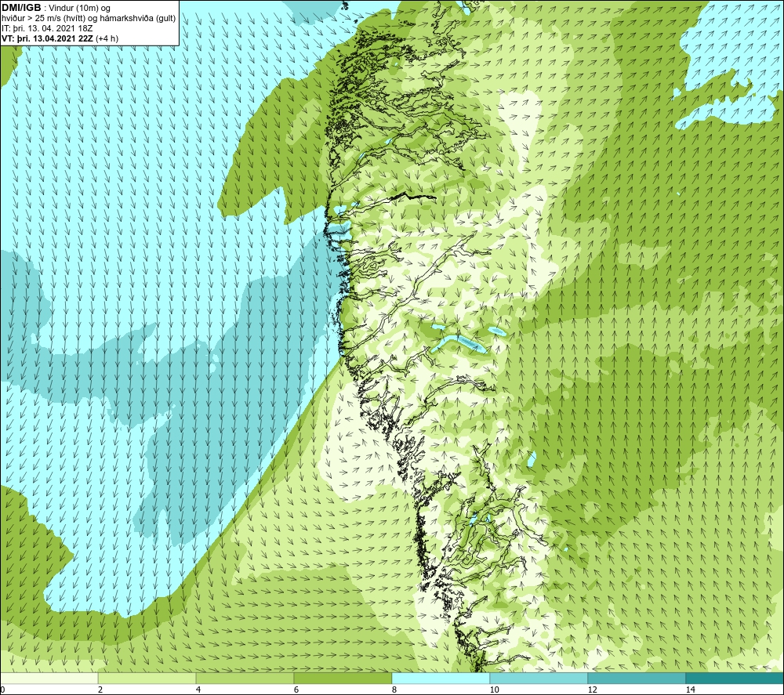The image size is (784, 695).
Task: Click the 'VT: þri. 13.04.2021 22Z' valid time
Action: 47,38
